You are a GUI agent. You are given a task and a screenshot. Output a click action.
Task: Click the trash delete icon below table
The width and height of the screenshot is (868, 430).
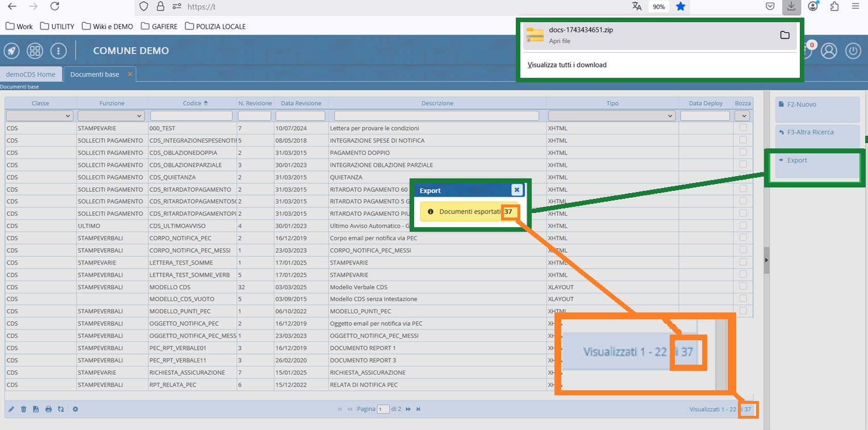tap(24, 409)
